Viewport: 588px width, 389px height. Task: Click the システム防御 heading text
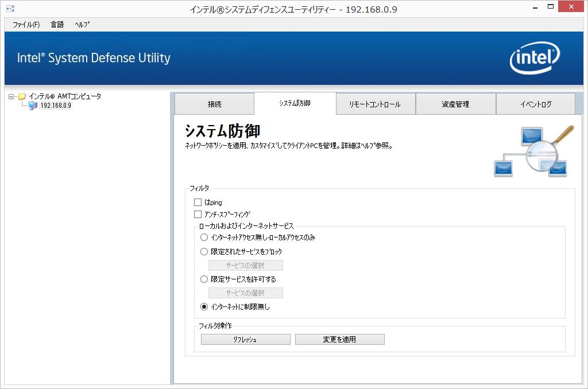coord(222,131)
